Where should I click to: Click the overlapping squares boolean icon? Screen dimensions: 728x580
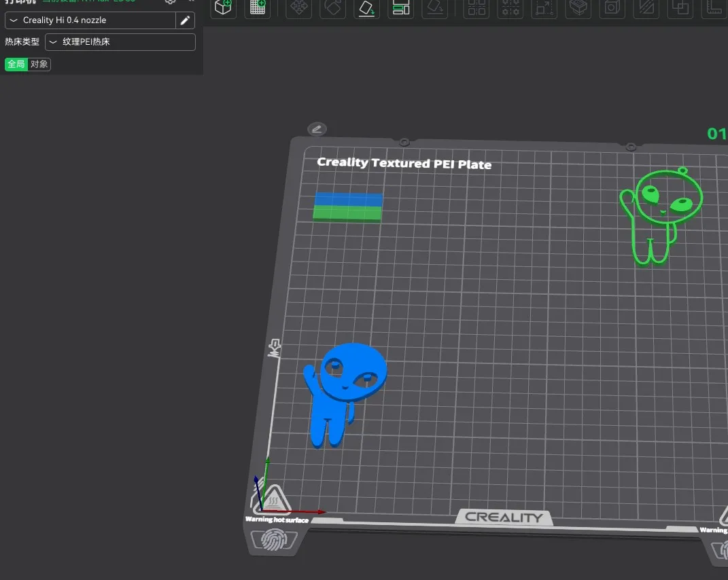[x=680, y=8]
